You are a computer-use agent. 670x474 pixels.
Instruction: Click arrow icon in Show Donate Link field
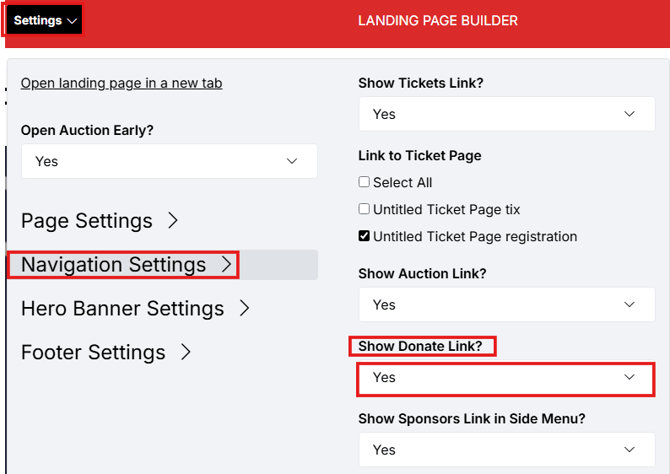[629, 377]
